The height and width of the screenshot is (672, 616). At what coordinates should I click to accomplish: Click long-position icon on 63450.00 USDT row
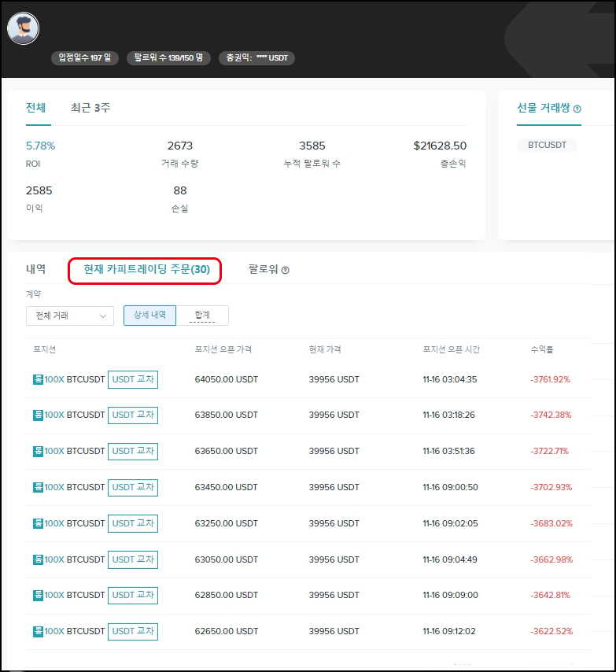38,487
